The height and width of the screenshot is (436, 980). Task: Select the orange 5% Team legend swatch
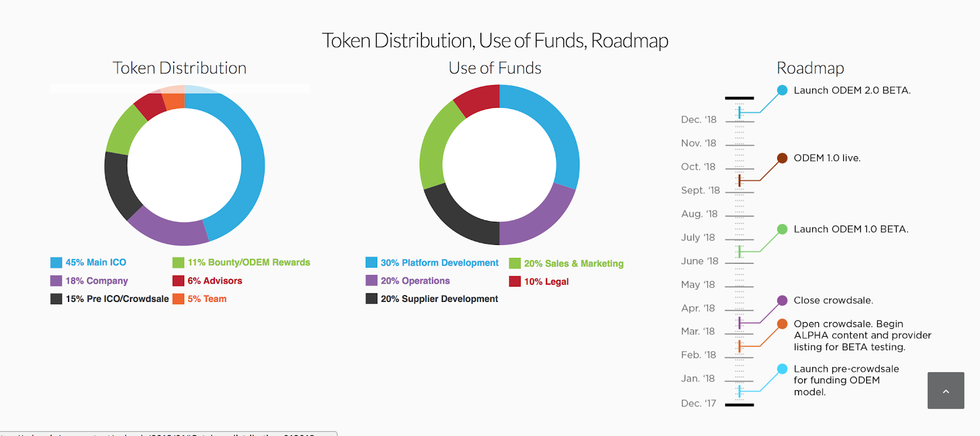[x=178, y=299]
